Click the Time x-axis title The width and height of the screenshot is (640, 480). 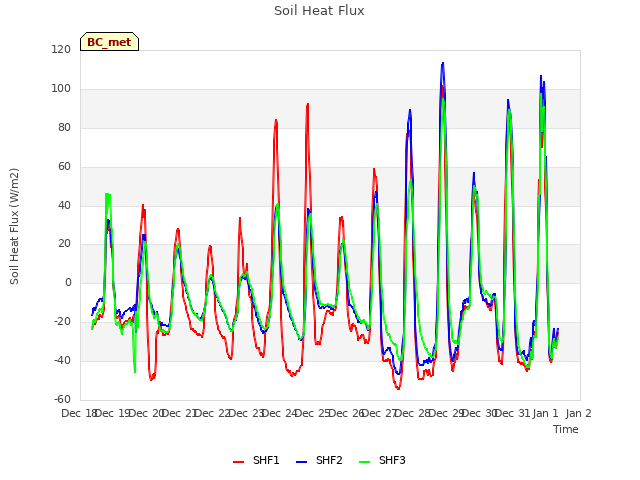tap(566, 429)
